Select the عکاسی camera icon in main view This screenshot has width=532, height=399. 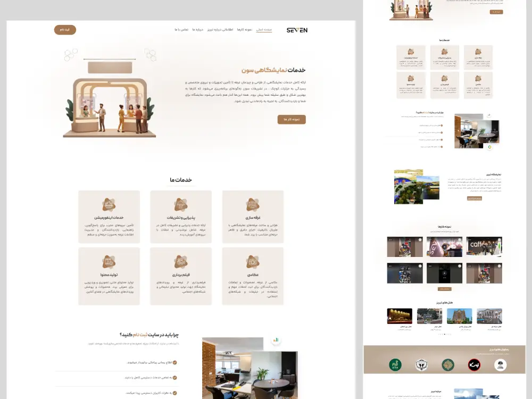click(x=253, y=262)
